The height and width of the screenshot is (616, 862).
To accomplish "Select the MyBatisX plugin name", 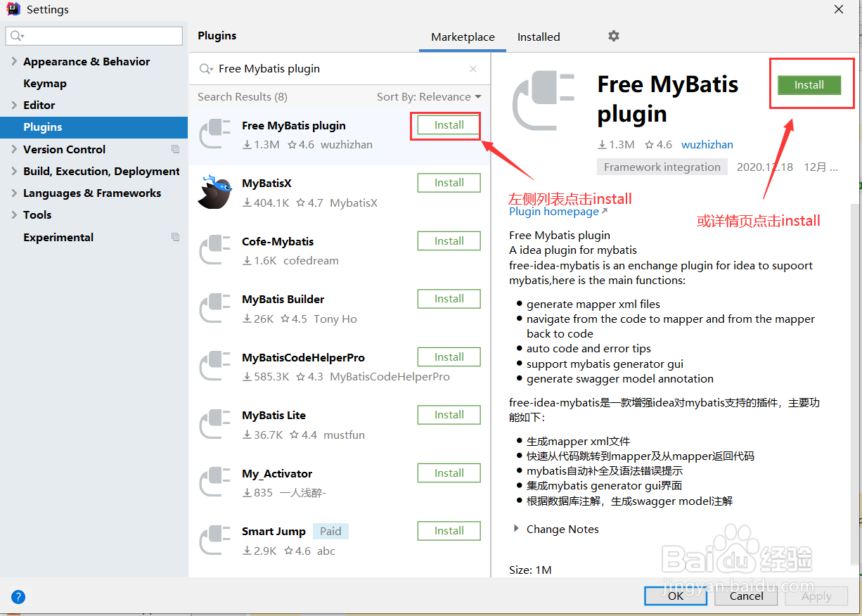I will pos(266,184).
